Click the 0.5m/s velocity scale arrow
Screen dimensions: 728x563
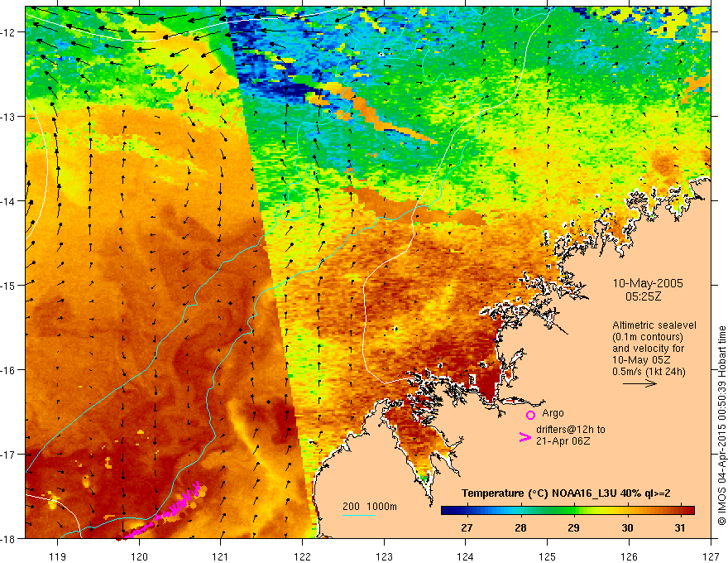coord(639,383)
